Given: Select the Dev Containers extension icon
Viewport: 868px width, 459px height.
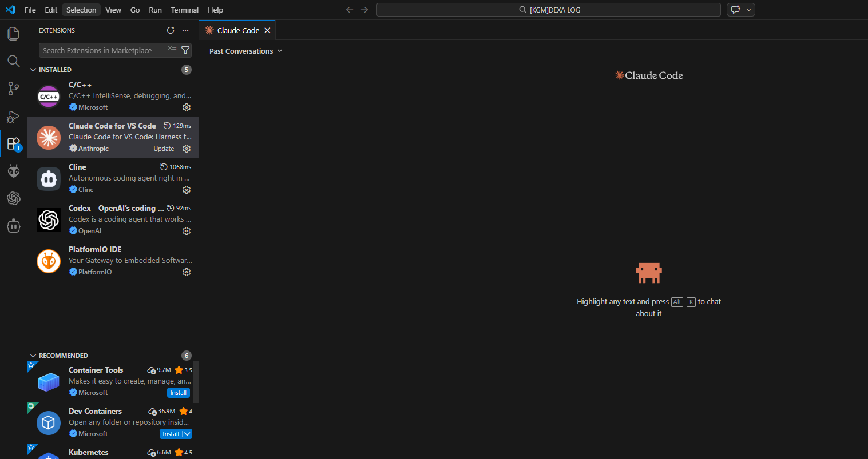Looking at the screenshot, I should [x=49, y=423].
